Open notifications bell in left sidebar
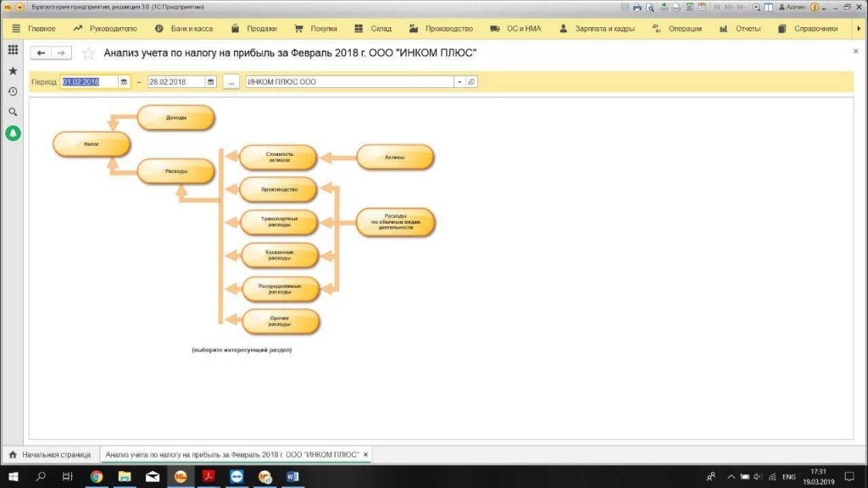Viewport: 868px width, 488px height. pyautogui.click(x=13, y=133)
